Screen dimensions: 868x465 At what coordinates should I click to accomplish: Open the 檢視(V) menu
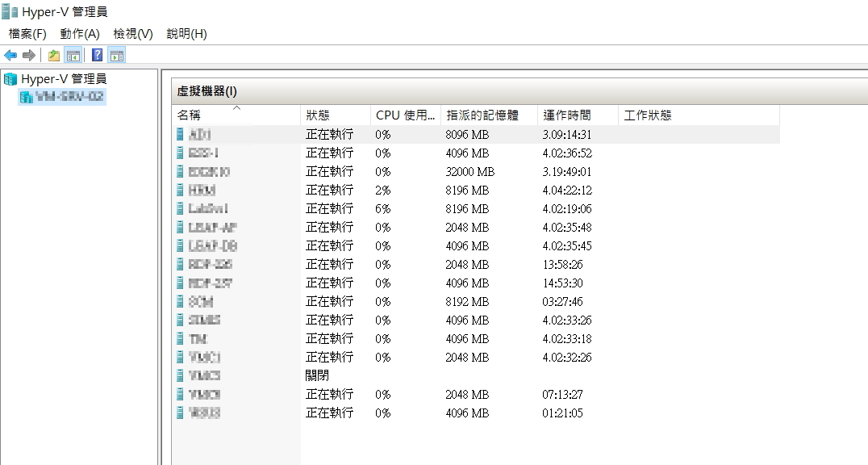[133, 34]
